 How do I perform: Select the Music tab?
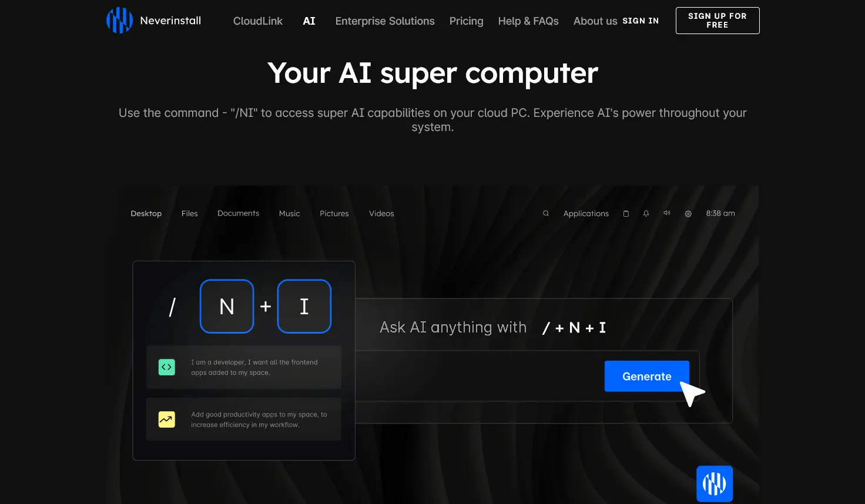pyautogui.click(x=289, y=213)
